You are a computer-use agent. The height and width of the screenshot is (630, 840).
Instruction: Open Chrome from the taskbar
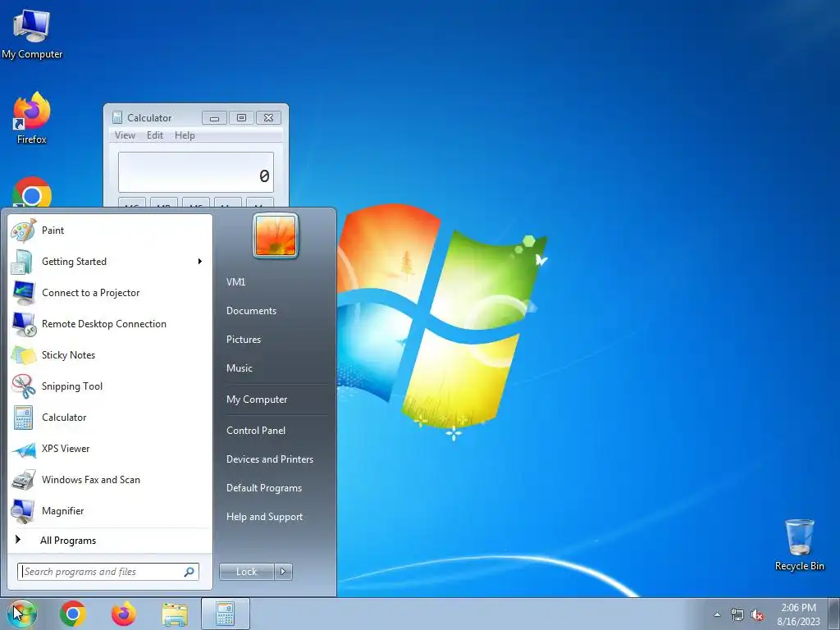tap(73, 614)
